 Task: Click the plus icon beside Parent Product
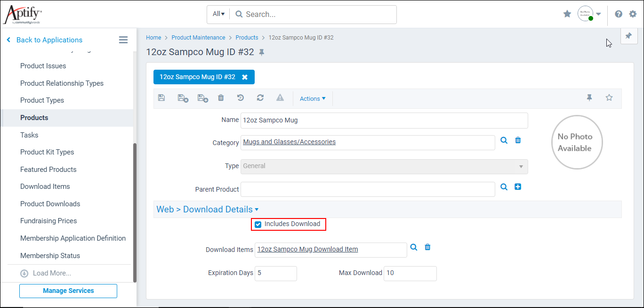point(518,186)
